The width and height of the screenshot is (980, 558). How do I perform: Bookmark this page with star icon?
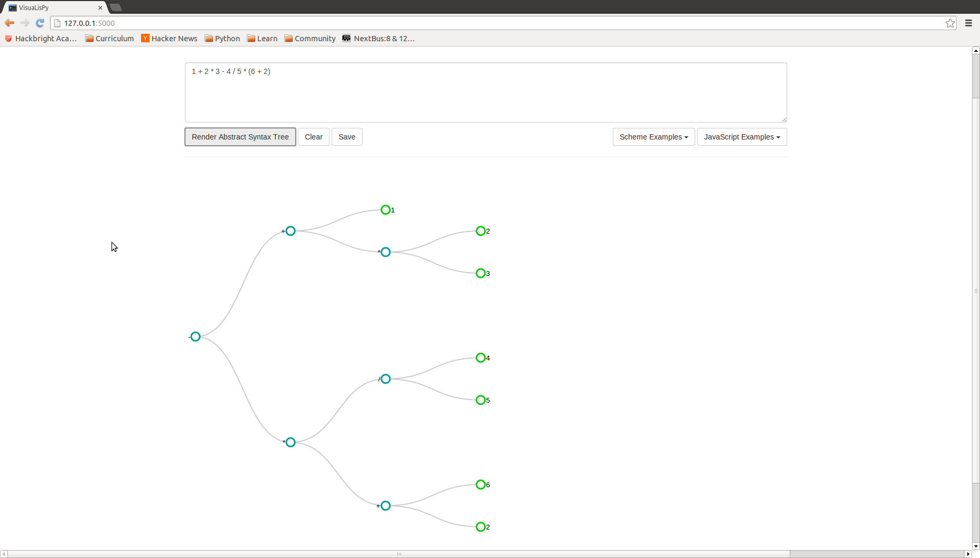[x=950, y=23]
